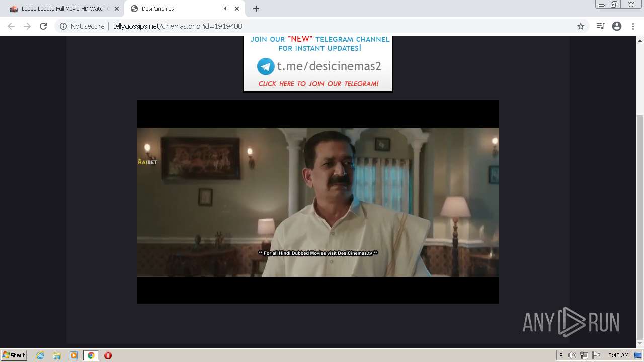The image size is (644, 362).
Task: Go forward to next page
Action: coord(27,26)
